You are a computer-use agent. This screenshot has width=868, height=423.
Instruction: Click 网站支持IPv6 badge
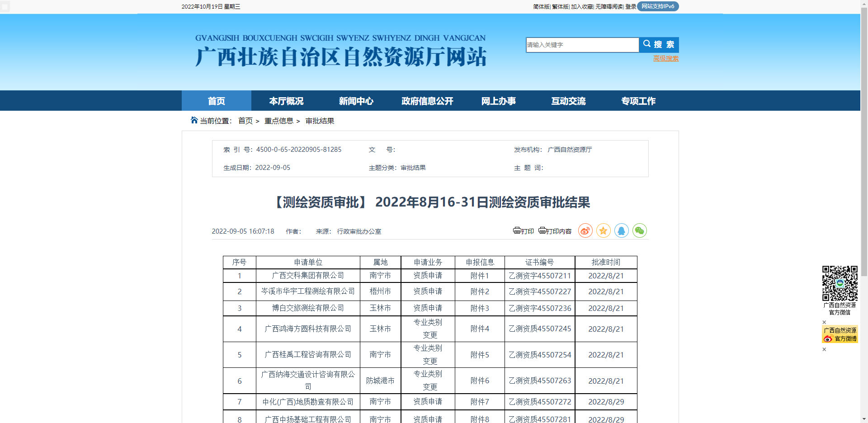tap(658, 6)
